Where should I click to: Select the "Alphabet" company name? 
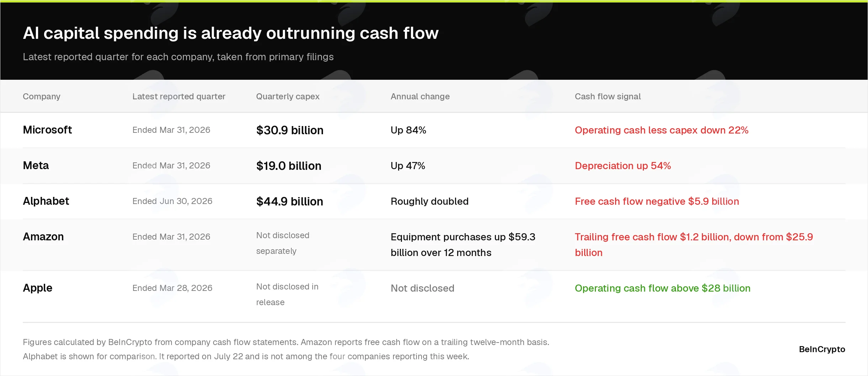click(x=46, y=201)
